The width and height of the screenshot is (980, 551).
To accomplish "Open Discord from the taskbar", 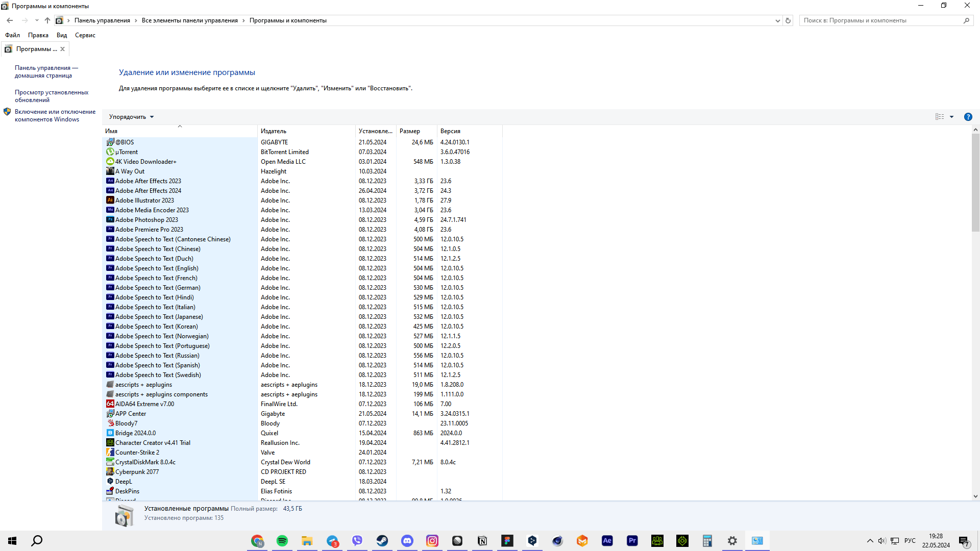I will click(x=407, y=541).
